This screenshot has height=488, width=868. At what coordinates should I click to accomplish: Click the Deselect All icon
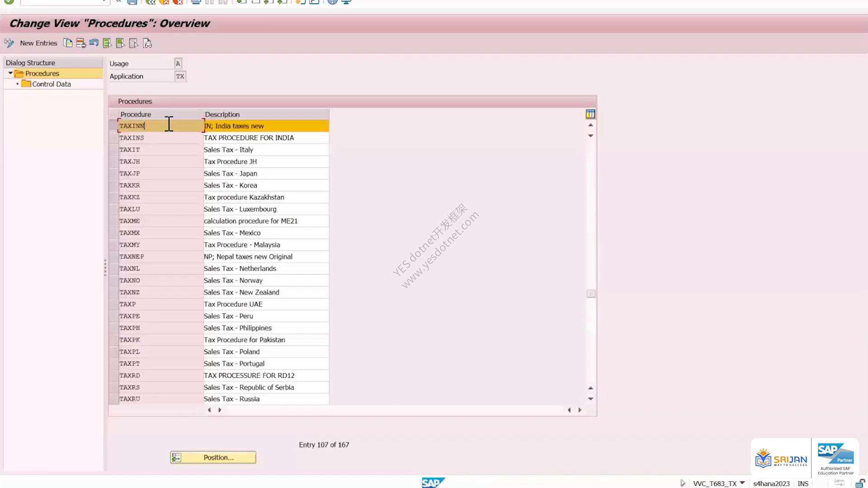pos(134,43)
